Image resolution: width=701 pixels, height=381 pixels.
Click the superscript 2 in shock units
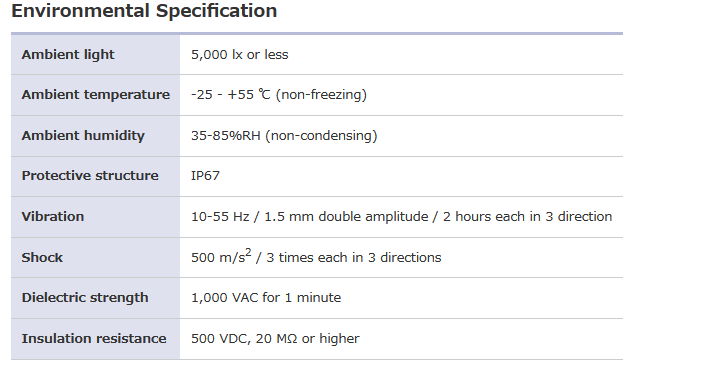click(x=249, y=253)
